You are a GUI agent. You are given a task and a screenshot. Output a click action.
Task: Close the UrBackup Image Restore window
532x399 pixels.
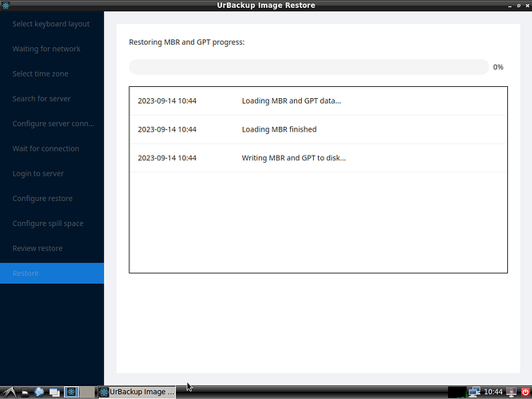(527, 6)
